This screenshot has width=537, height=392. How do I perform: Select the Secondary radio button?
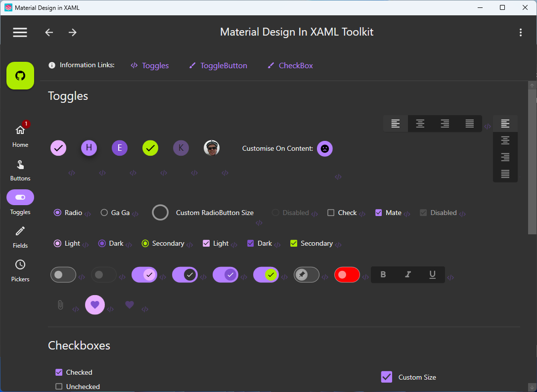pos(145,243)
